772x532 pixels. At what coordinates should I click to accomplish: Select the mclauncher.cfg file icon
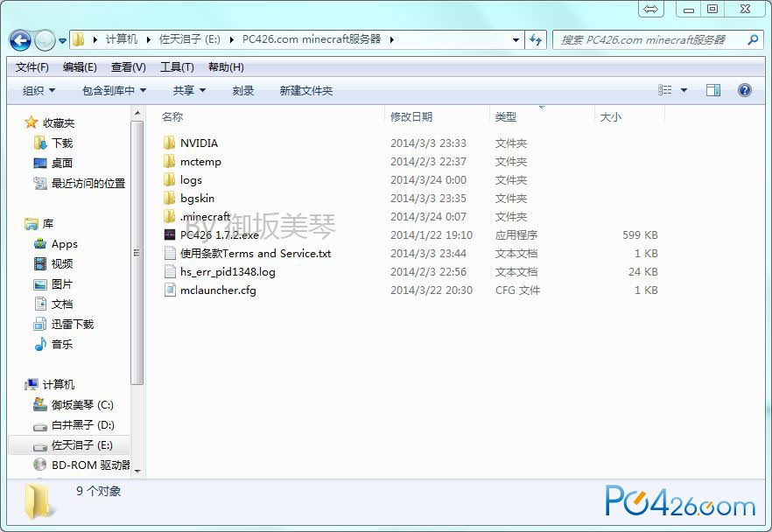coord(170,290)
